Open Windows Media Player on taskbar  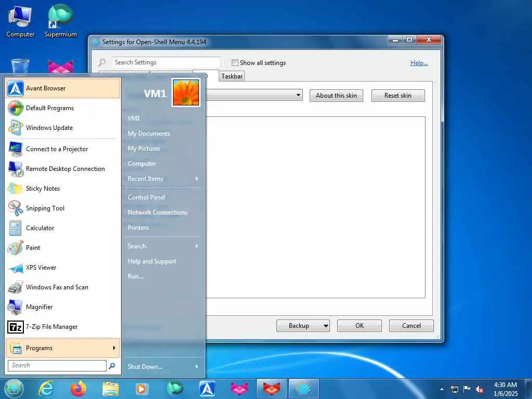(142, 389)
